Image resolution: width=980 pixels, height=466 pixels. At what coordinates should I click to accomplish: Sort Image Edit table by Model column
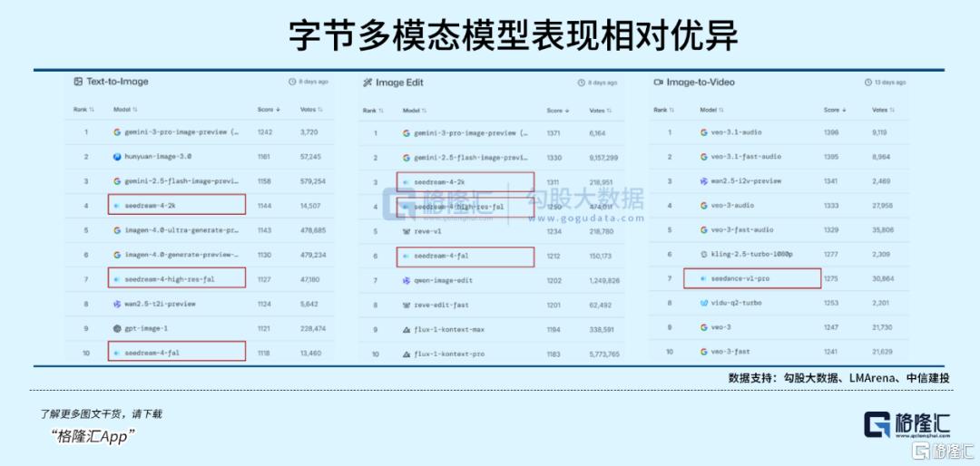point(415,111)
